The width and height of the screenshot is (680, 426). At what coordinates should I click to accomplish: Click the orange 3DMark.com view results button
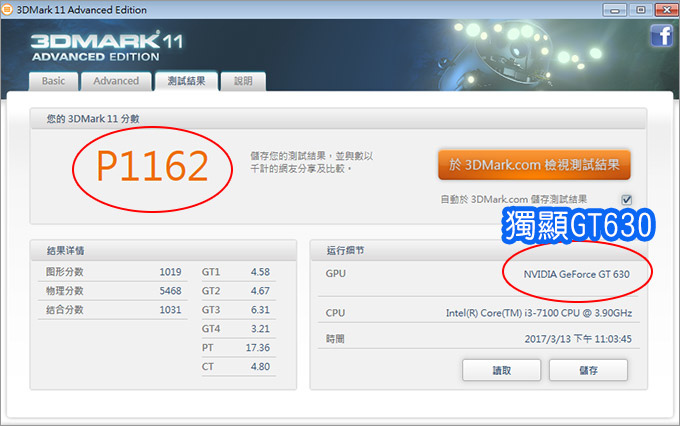[x=534, y=165]
